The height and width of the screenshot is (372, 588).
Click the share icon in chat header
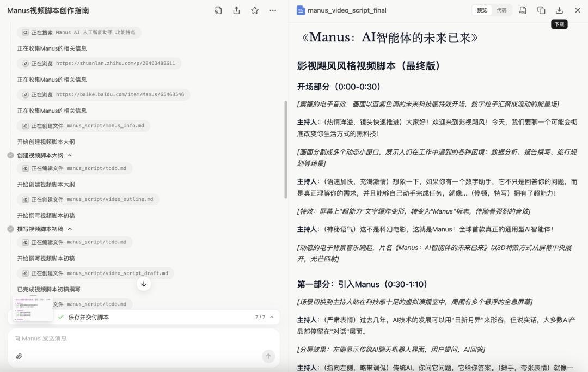[x=236, y=10]
